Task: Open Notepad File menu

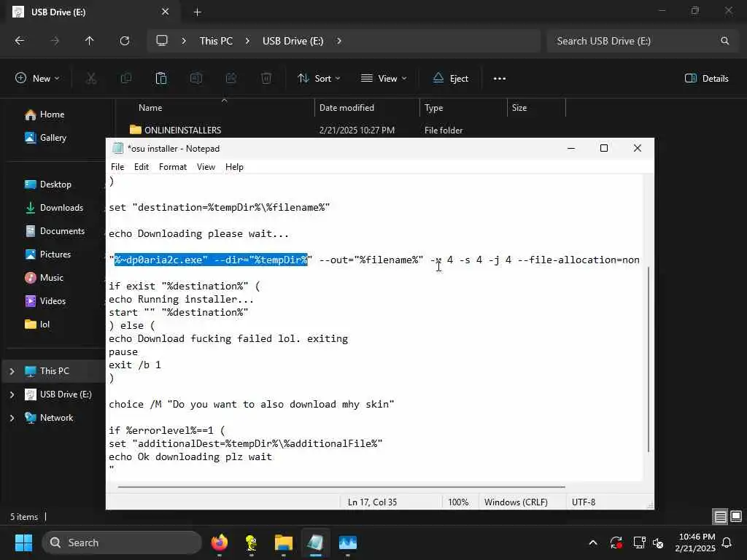Action: point(117,167)
